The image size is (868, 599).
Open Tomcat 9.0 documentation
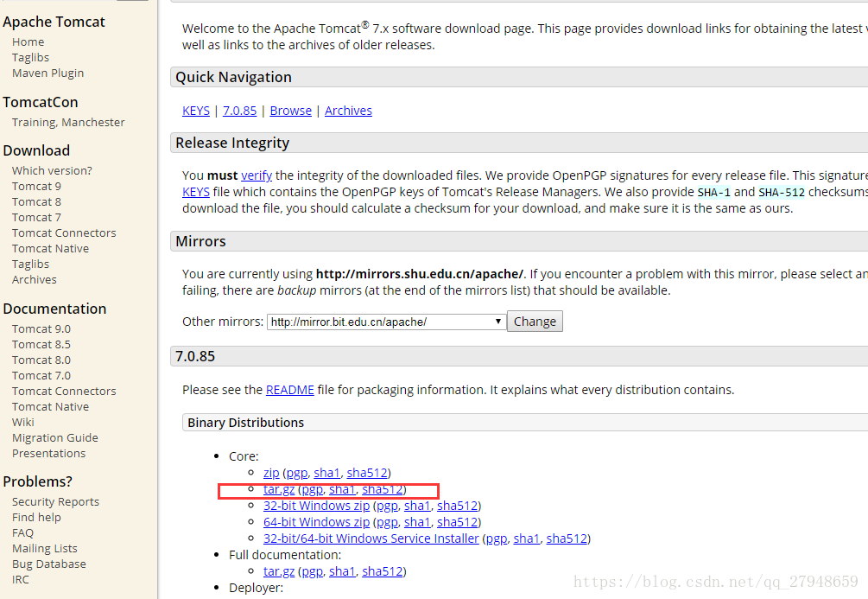(x=41, y=329)
